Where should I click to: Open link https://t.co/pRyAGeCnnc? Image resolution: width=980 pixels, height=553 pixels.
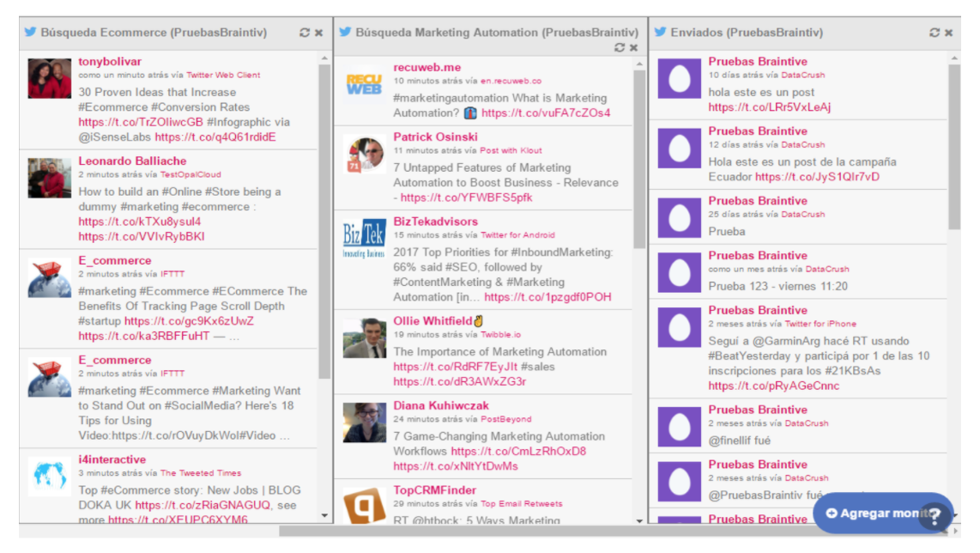(774, 386)
